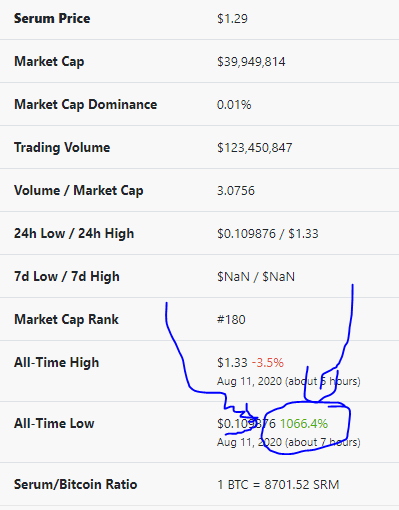
Task: Click the Serum/Bitcoin Ratio label
Action: 75,484
